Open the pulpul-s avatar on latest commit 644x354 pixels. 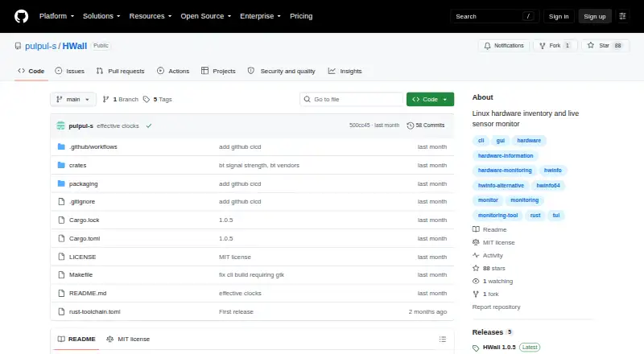click(61, 126)
